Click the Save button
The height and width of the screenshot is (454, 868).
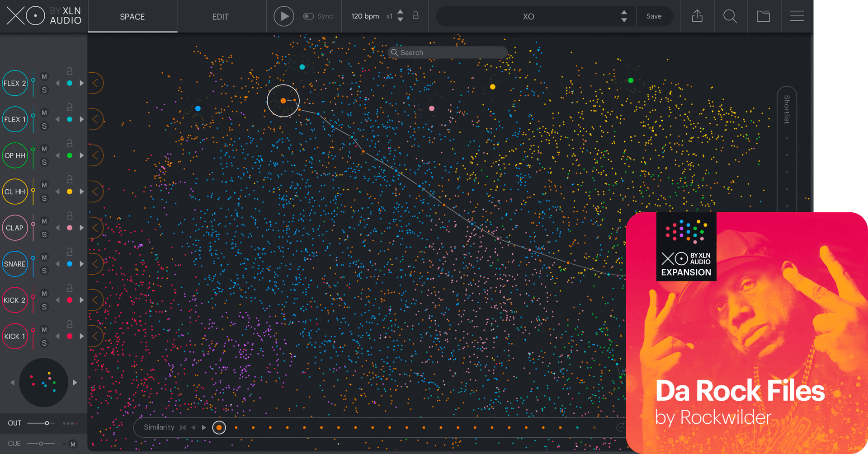(654, 16)
